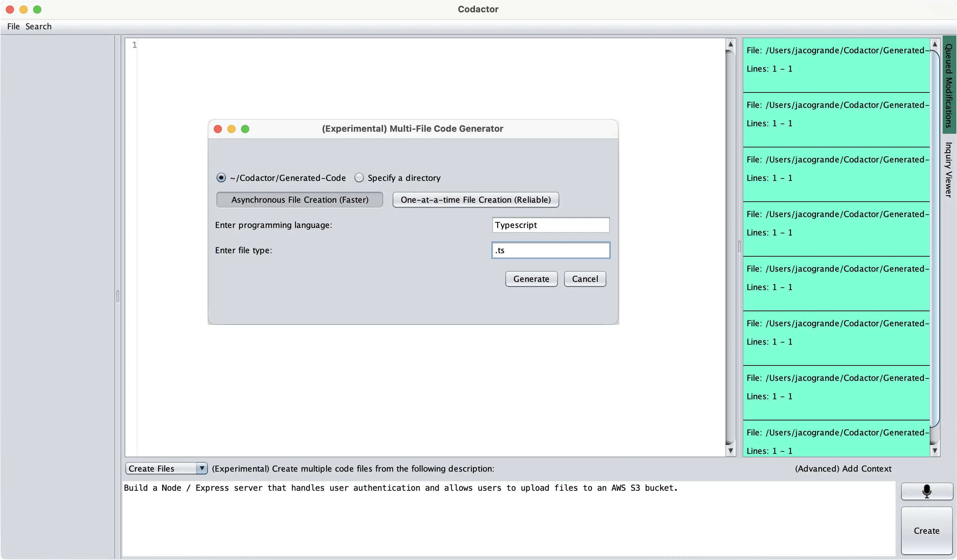Cancel the Multi-File Code Generator dialog
The width and height of the screenshot is (957, 560).
[x=585, y=279]
